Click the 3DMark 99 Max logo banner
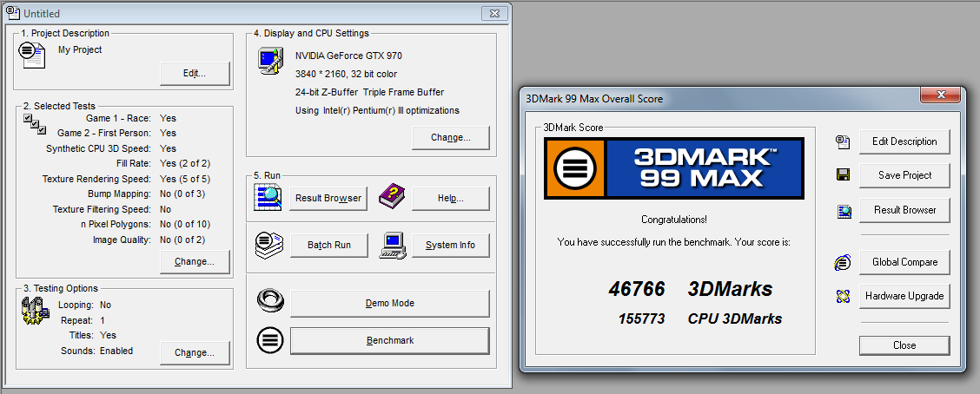 click(674, 168)
